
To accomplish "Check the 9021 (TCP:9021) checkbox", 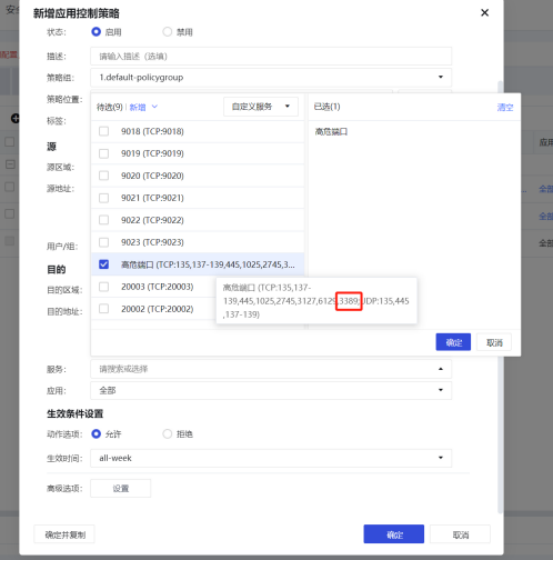I will pyautogui.click(x=104, y=198).
